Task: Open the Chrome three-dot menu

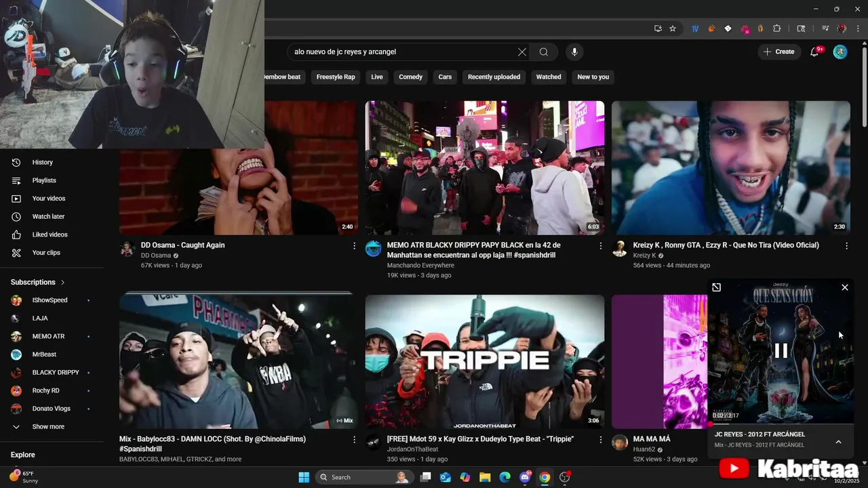Action: (x=858, y=28)
